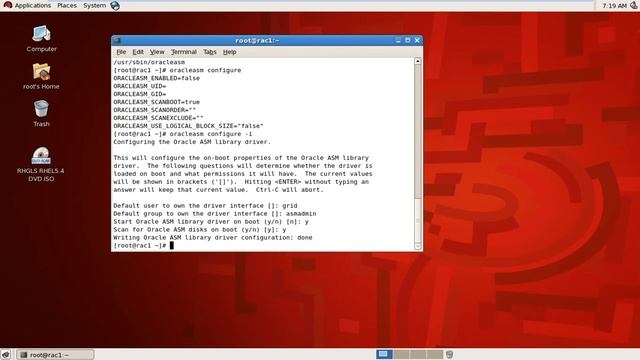Switch to the fourth workspace

[435, 354]
